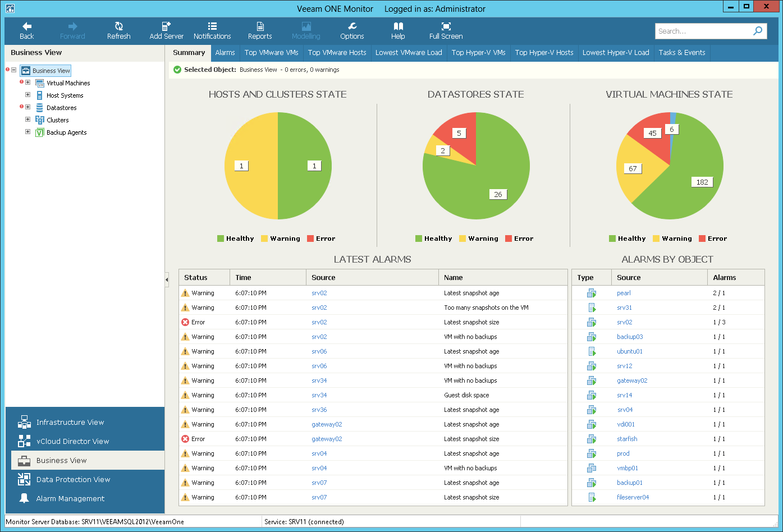Click the '1 / 3' alarms value for srv02
The image size is (783, 532).
tap(719, 322)
